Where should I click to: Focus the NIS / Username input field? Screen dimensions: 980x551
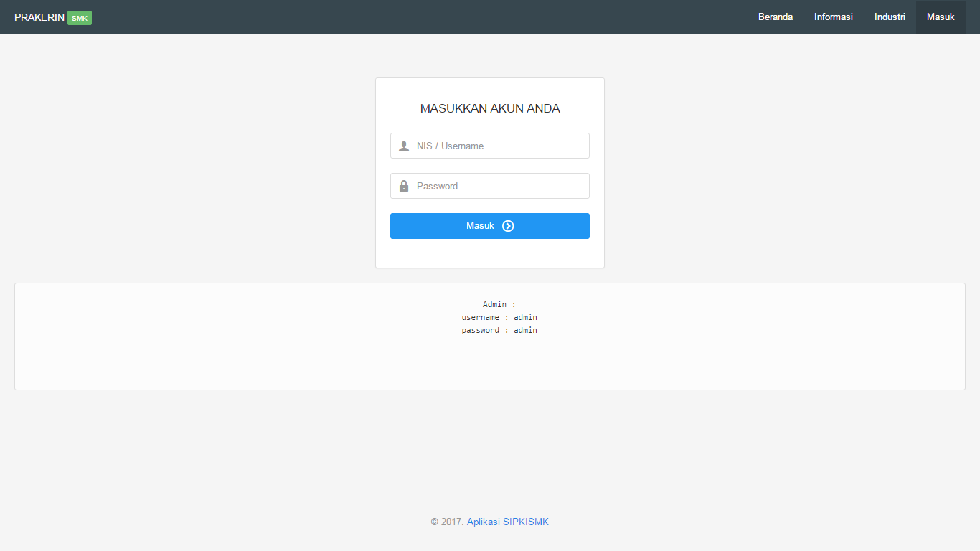[x=499, y=146]
